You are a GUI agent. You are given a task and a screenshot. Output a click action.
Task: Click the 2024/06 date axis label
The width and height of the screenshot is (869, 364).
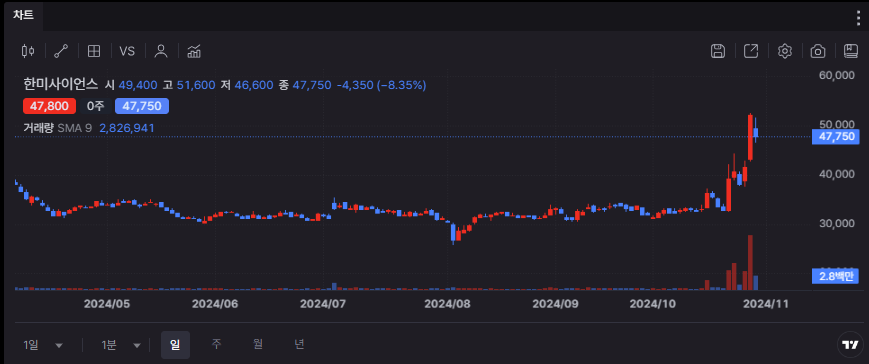point(214,304)
